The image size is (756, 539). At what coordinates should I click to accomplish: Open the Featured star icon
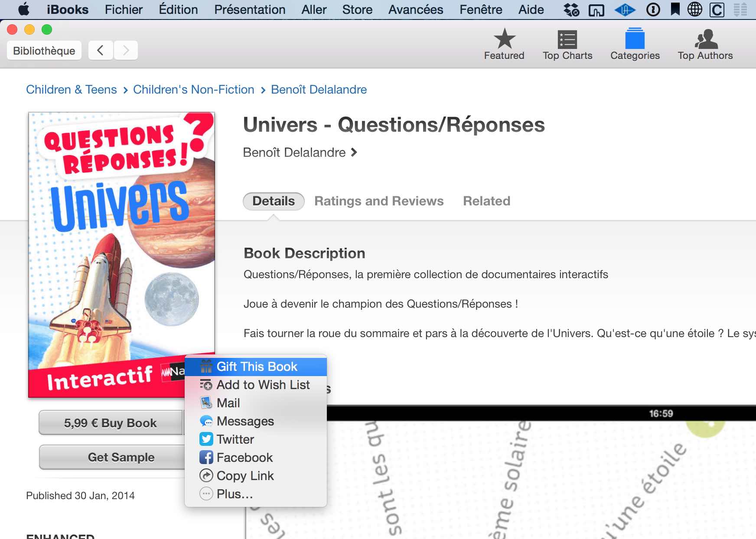point(504,39)
